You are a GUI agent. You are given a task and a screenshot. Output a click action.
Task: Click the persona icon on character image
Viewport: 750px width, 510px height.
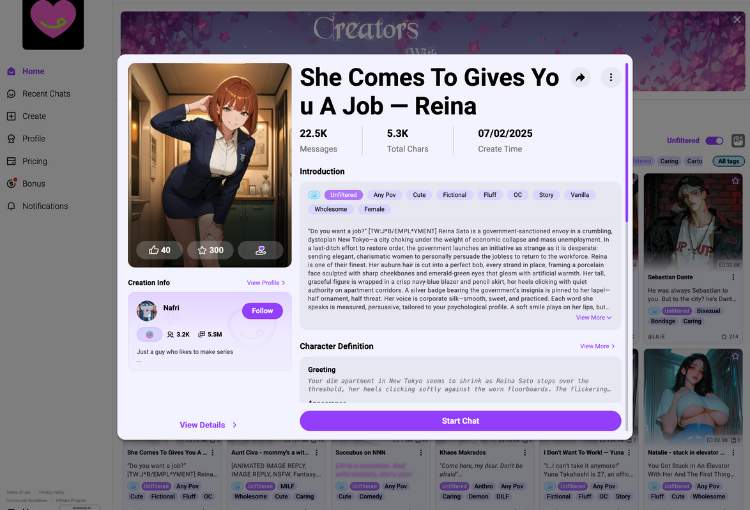[x=261, y=250]
